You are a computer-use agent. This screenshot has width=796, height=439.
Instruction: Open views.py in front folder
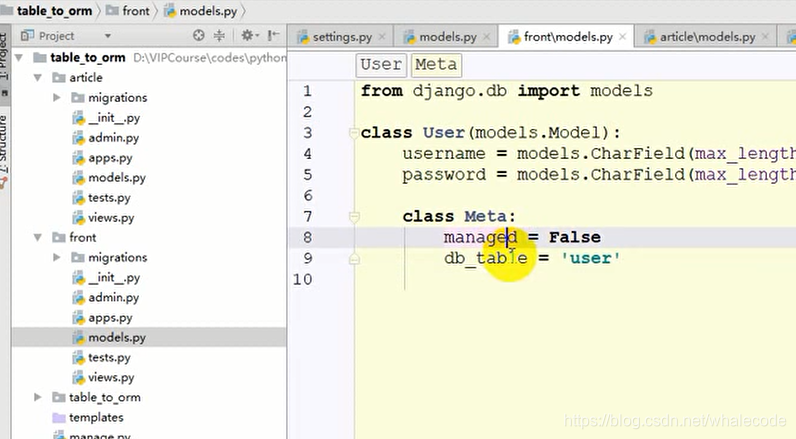[111, 378]
